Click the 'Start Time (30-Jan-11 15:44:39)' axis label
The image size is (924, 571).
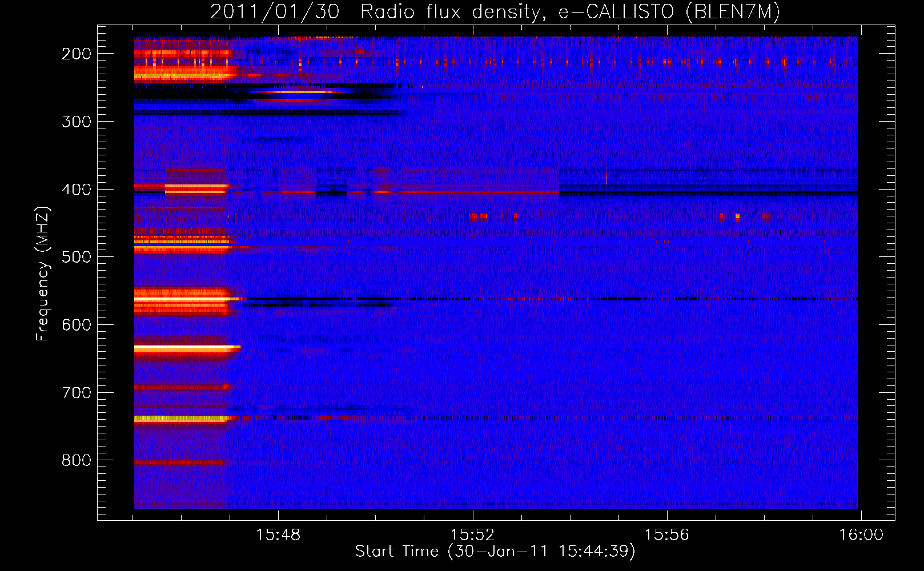pyautogui.click(x=495, y=552)
